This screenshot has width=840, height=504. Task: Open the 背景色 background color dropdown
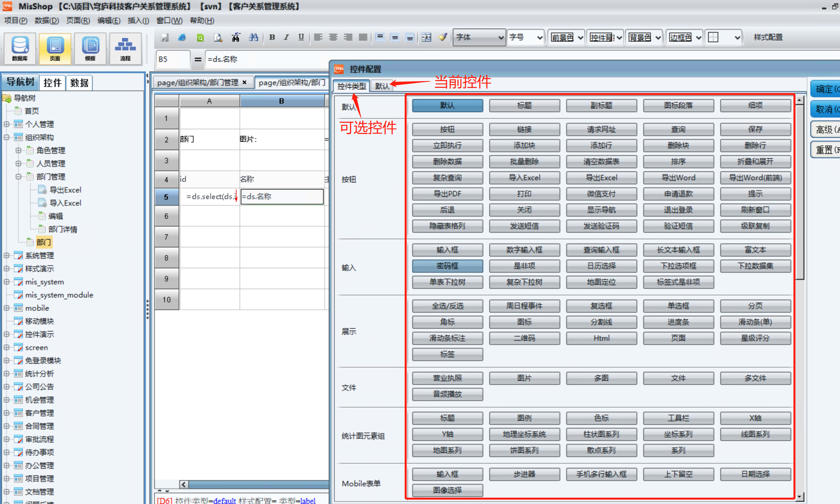point(644,37)
